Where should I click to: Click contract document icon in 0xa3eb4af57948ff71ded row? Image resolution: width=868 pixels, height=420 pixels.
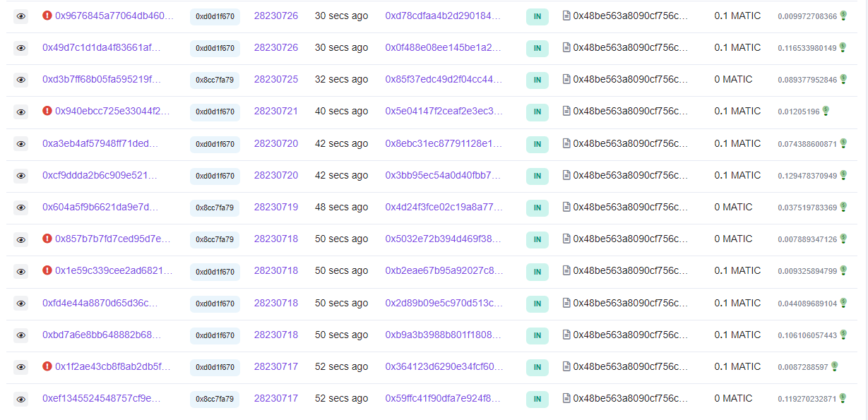[566, 143]
